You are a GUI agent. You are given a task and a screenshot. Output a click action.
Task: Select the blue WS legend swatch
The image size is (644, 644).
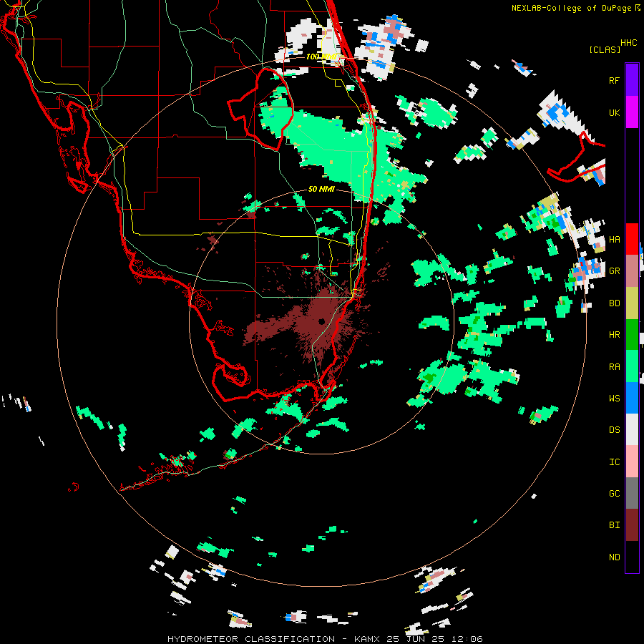pos(632,398)
